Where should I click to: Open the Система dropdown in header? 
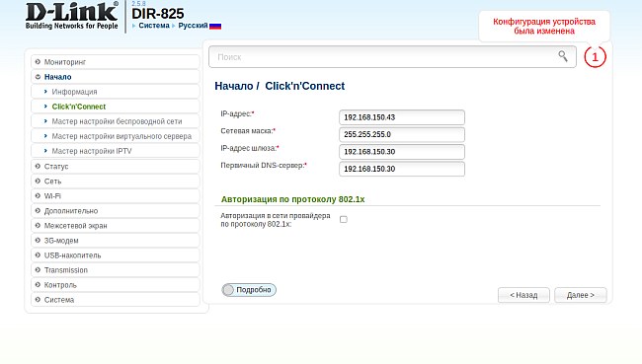click(x=154, y=26)
